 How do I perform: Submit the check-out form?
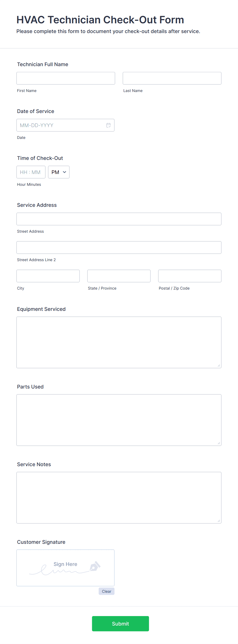[120, 624]
